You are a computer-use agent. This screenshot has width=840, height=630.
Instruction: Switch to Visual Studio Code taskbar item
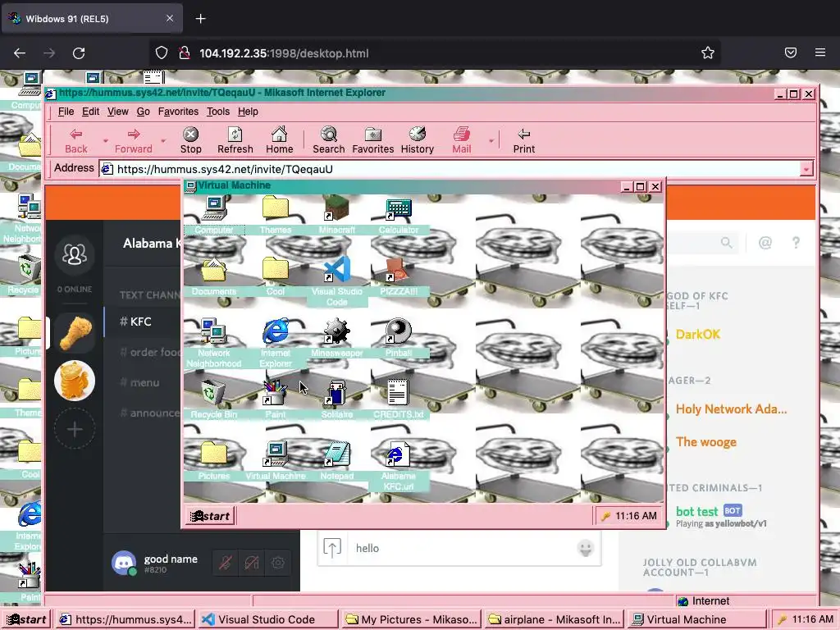pos(267,619)
